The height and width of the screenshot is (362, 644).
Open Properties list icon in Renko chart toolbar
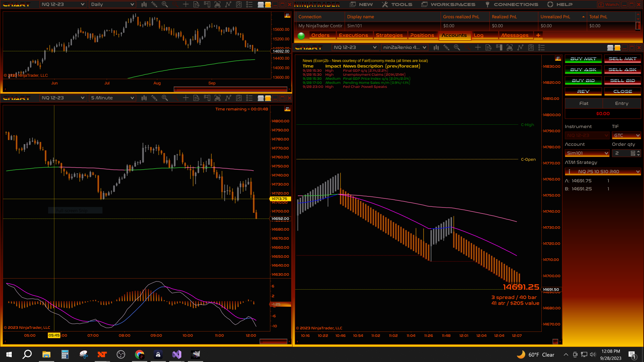541,48
